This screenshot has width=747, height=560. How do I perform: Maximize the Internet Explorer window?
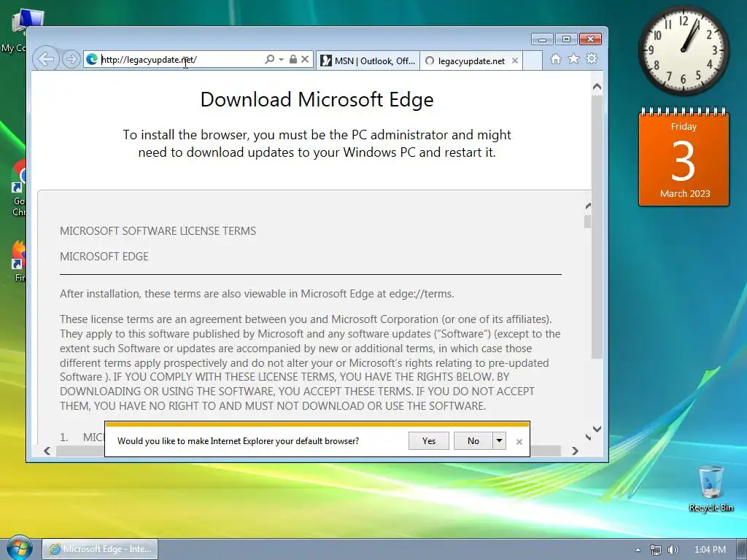click(x=566, y=39)
